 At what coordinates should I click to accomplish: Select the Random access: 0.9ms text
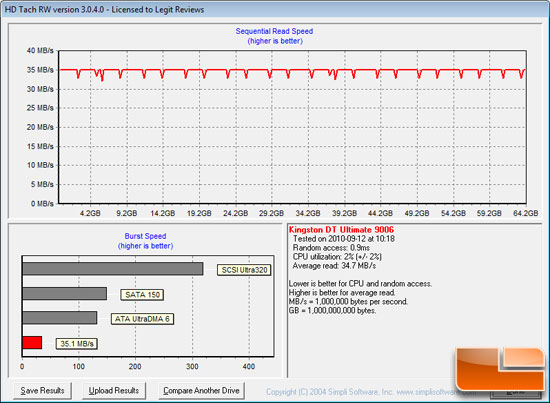(331, 248)
